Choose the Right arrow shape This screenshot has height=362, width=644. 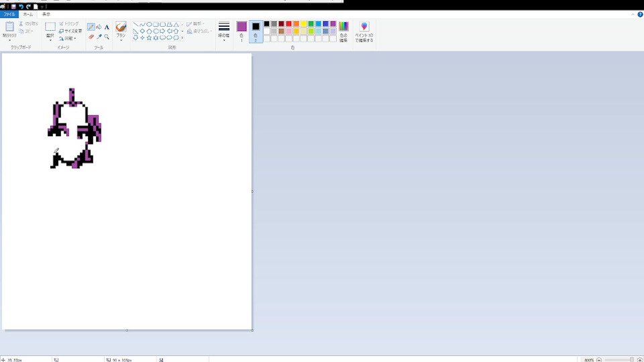click(162, 32)
